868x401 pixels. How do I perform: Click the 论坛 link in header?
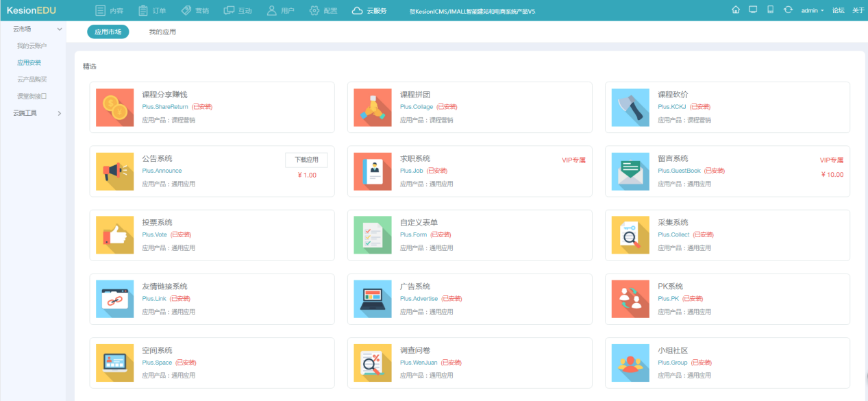838,10
